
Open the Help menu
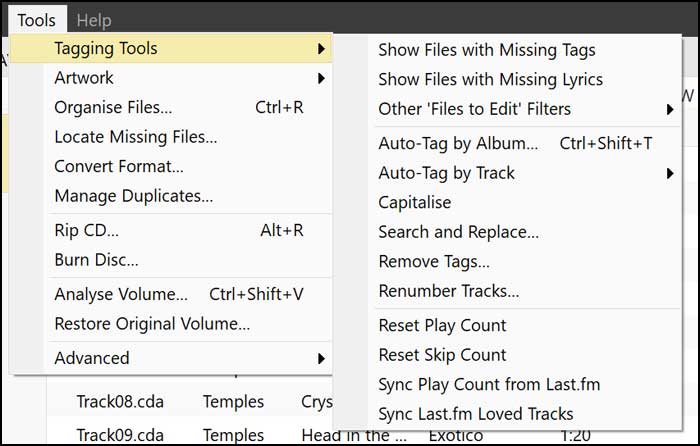coord(94,20)
